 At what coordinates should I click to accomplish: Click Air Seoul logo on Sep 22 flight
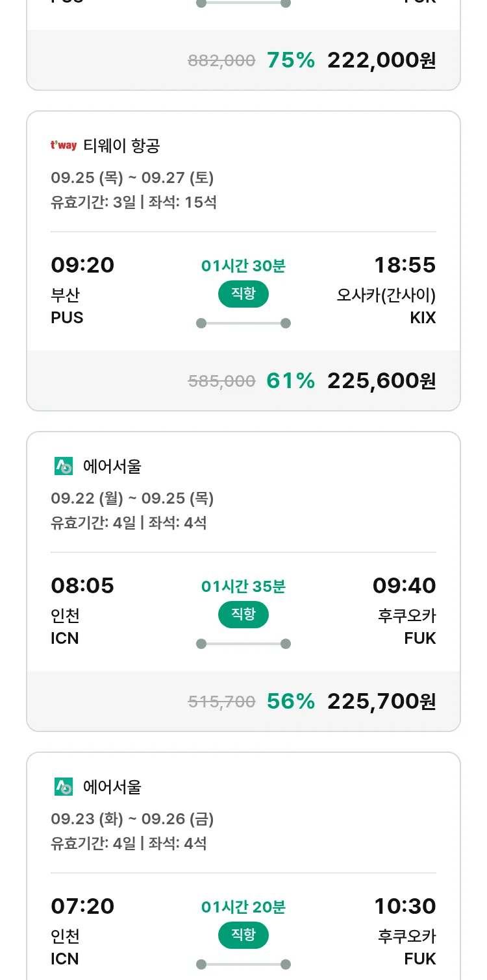point(64,466)
